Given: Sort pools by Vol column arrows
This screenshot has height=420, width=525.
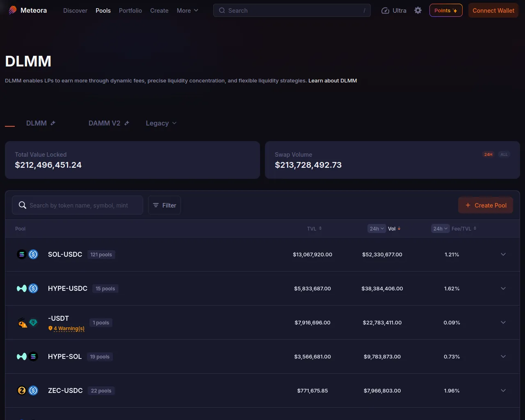Looking at the screenshot, I should (399, 228).
